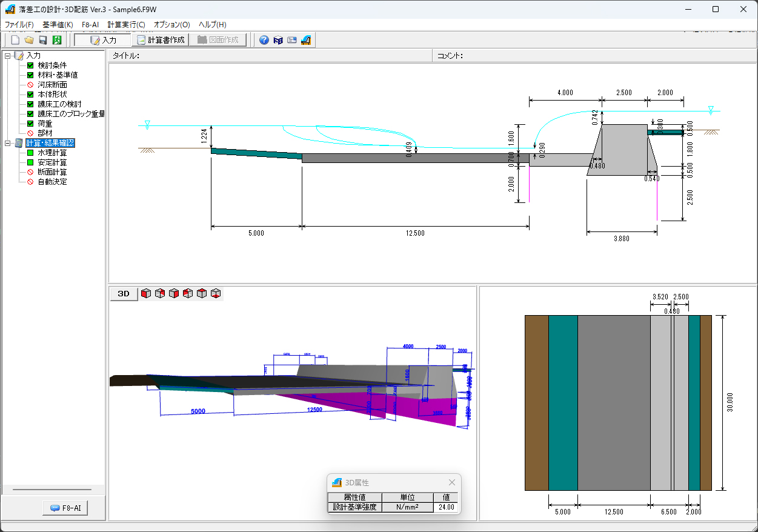Select 水理計算 in the results tree

(x=52, y=153)
